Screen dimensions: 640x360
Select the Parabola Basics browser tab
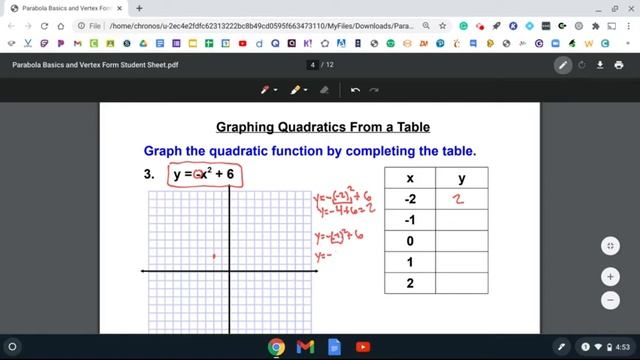[67, 8]
